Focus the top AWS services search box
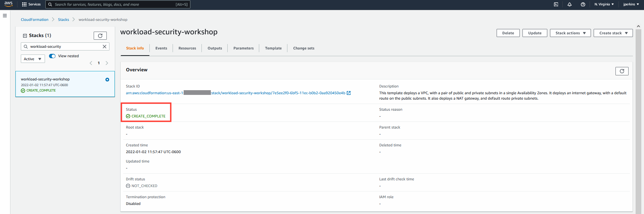The height and width of the screenshot is (214, 644). tap(118, 4)
